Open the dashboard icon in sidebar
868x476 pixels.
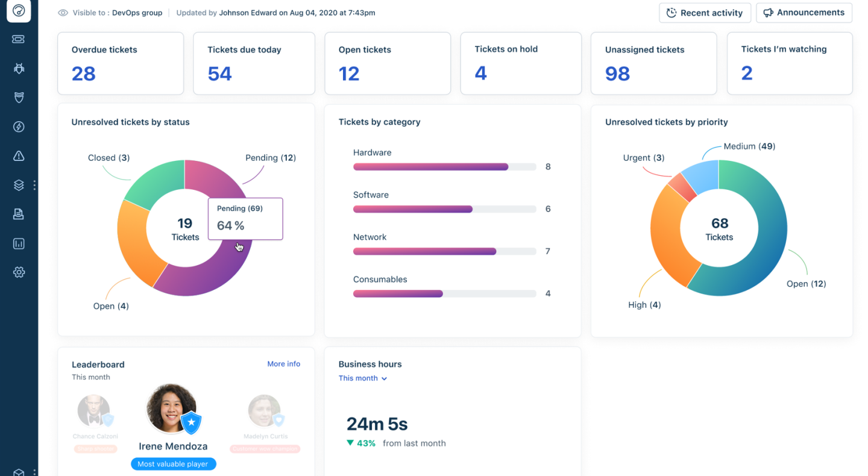coord(19,11)
